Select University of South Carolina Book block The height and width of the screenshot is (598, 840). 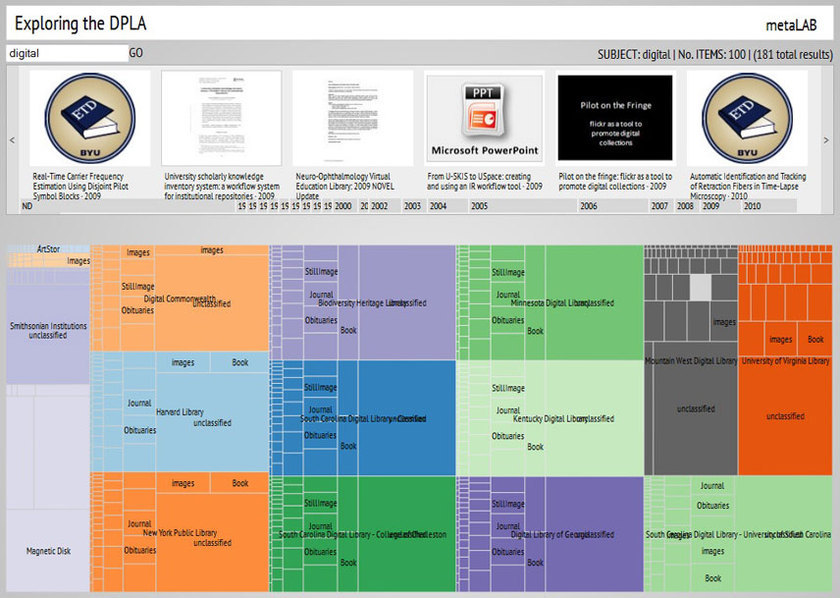click(x=712, y=578)
